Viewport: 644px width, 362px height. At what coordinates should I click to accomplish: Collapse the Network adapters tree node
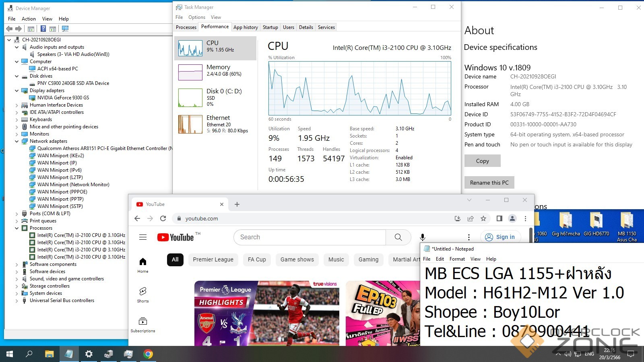click(17, 141)
